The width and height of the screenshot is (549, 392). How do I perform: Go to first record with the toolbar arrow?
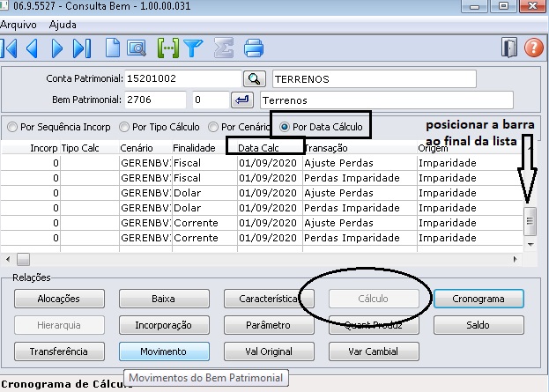[x=9, y=48]
